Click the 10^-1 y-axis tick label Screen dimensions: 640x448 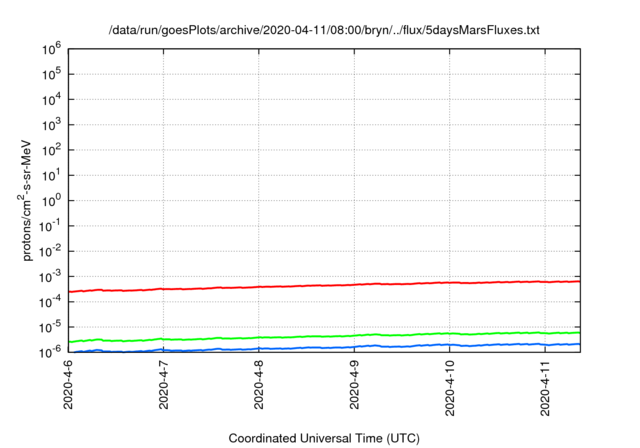[50, 226]
